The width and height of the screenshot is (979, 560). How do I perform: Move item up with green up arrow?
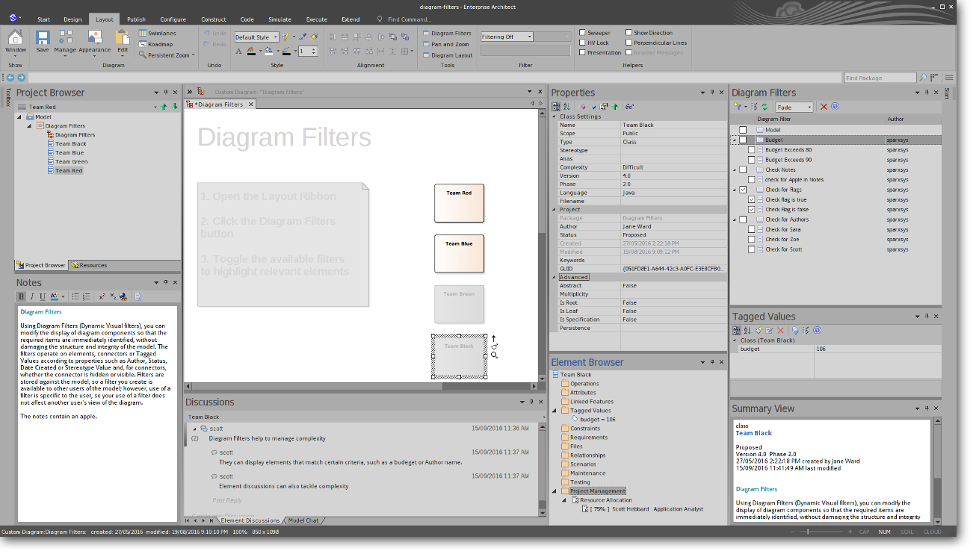164,107
